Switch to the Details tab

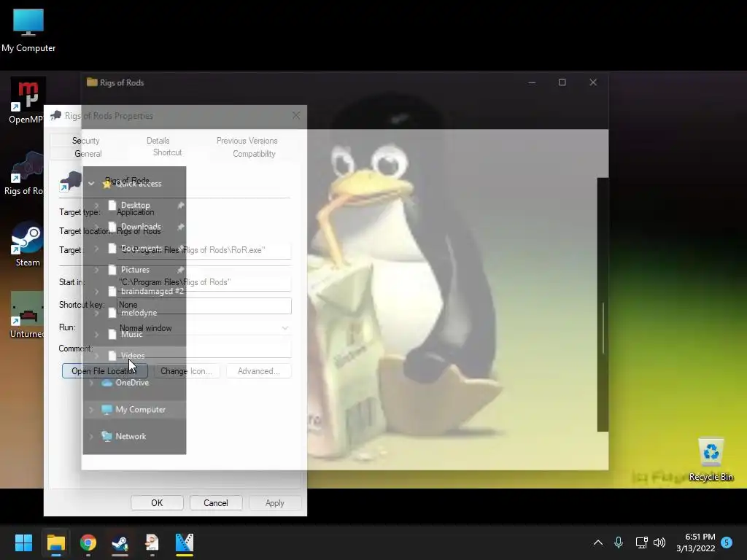(158, 141)
